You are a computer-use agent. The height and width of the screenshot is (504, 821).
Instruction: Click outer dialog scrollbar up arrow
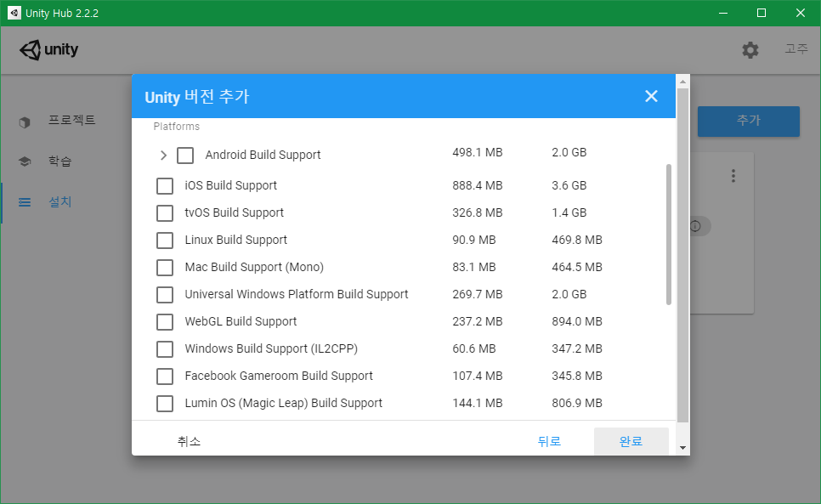point(682,82)
